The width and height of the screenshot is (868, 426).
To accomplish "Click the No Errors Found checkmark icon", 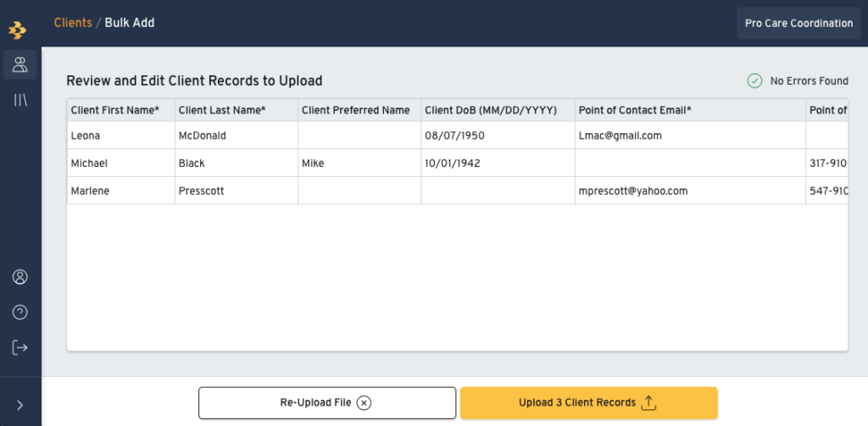I will [754, 80].
